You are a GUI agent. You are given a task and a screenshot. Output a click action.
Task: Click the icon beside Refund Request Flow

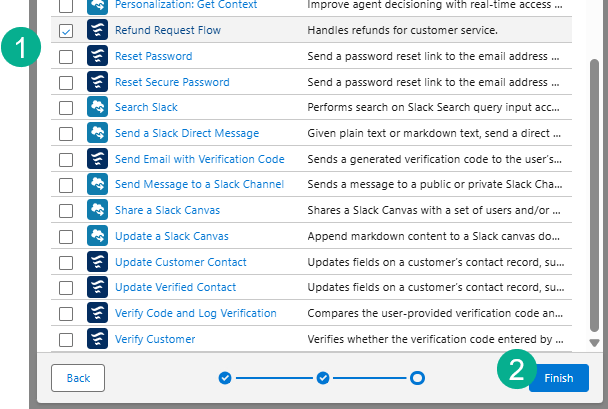[97, 31]
